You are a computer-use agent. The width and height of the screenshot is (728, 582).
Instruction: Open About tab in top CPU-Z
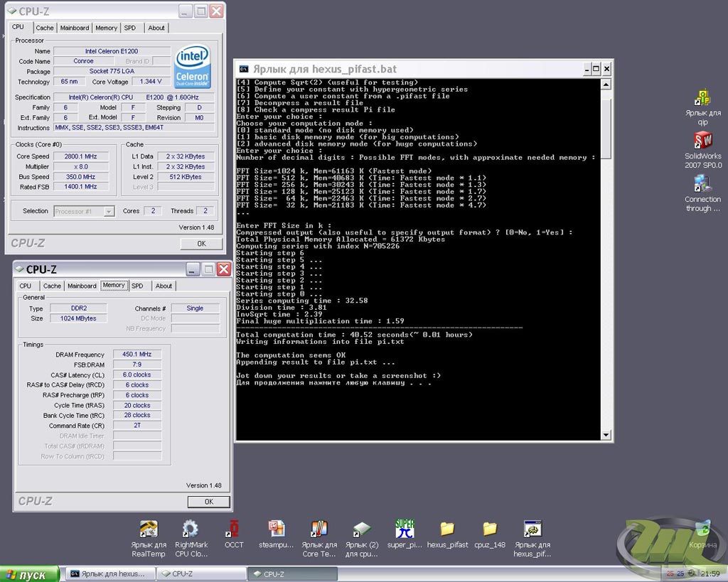[x=156, y=28]
